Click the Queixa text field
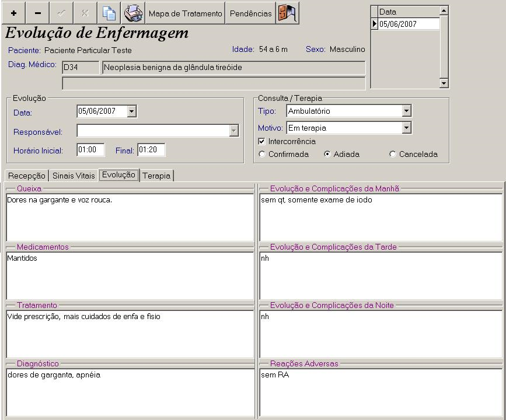The height and width of the screenshot is (420, 506). coord(130,217)
